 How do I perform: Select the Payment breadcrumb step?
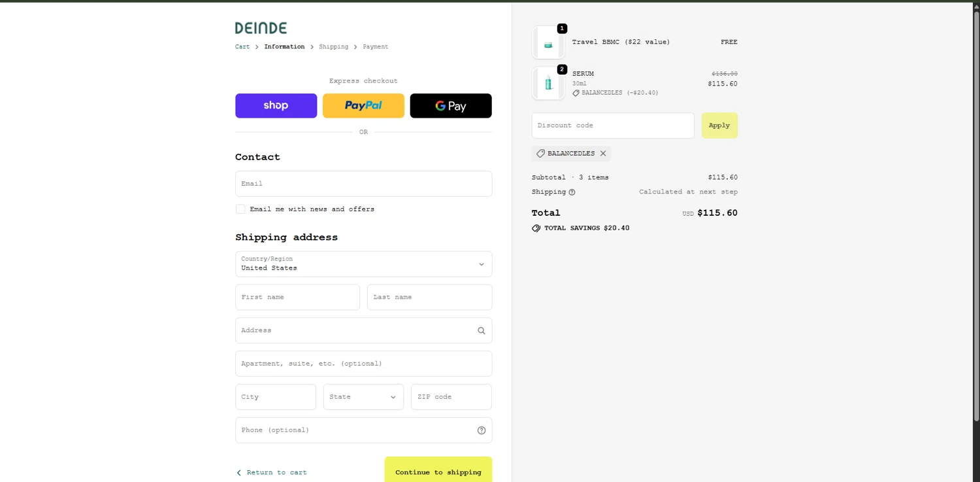[376, 47]
